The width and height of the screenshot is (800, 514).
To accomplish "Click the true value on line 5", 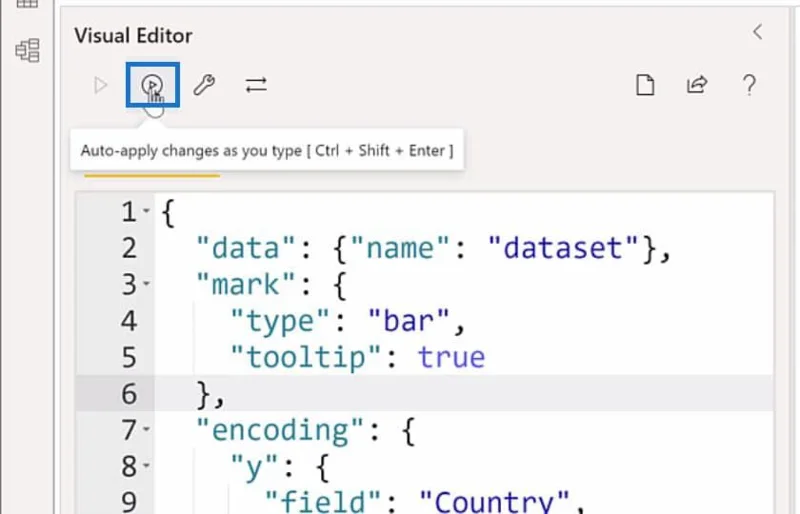I will click(x=452, y=357).
